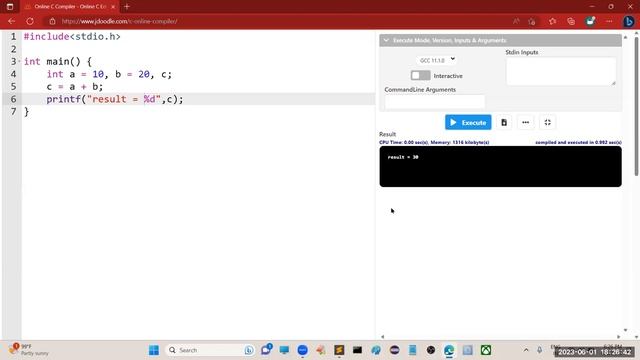Open the GCC 11.1.0 version dropdown

pos(437,60)
